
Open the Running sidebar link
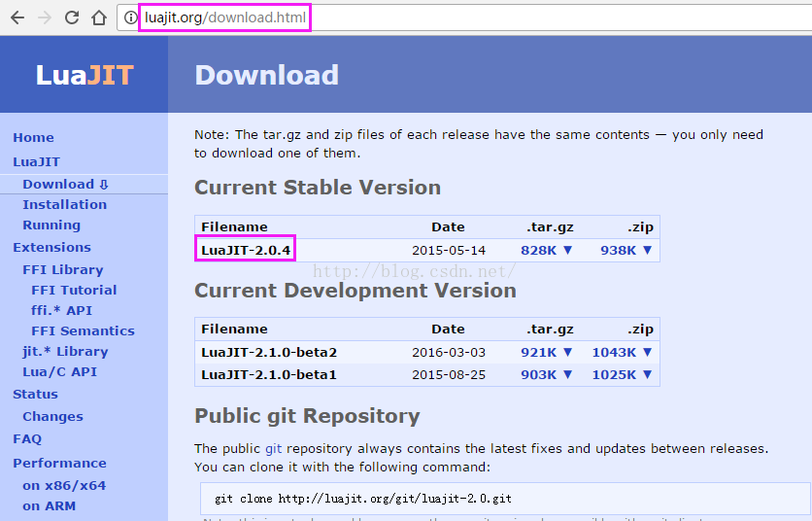[51, 225]
